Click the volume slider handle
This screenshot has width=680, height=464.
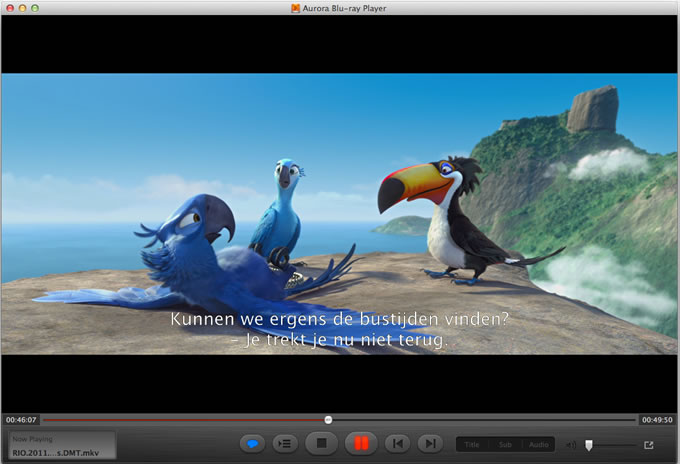pos(588,445)
